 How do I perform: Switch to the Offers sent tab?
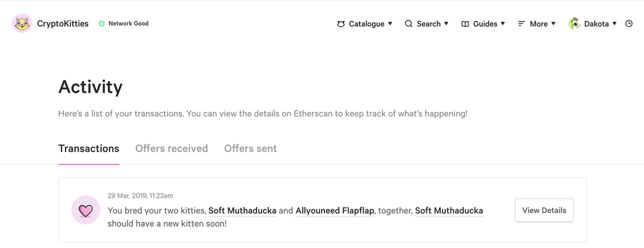tap(250, 148)
